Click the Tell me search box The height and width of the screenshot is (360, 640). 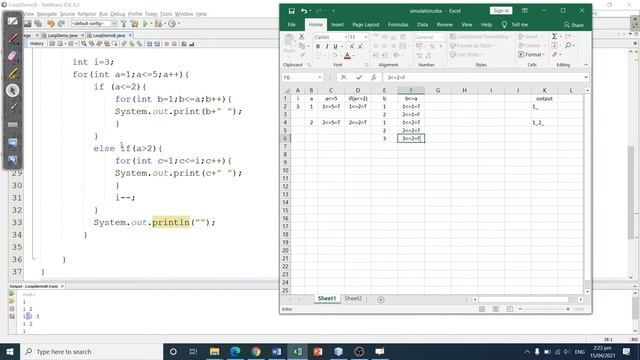point(515,25)
